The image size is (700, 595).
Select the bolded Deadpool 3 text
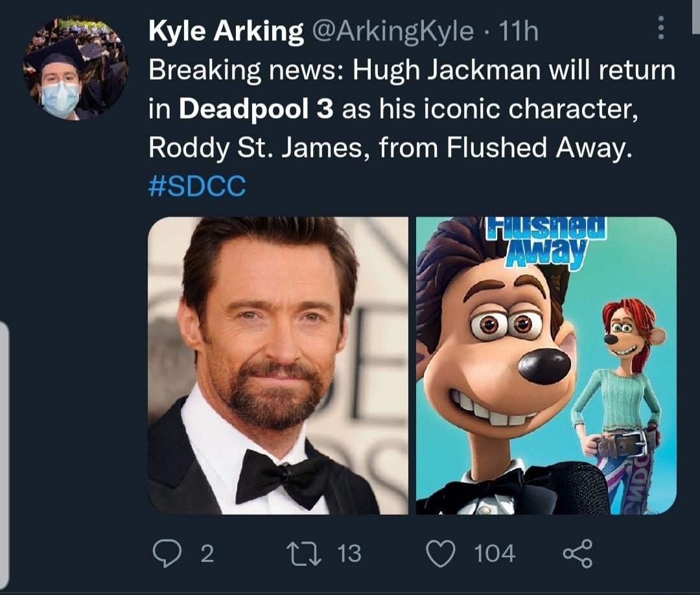(x=256, y=109)
